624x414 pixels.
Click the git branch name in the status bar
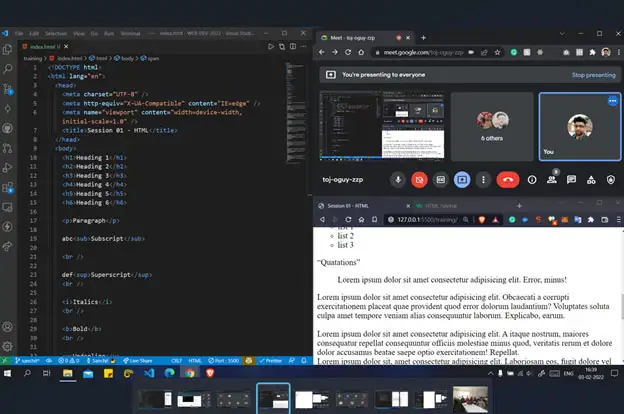coord(27,361)
